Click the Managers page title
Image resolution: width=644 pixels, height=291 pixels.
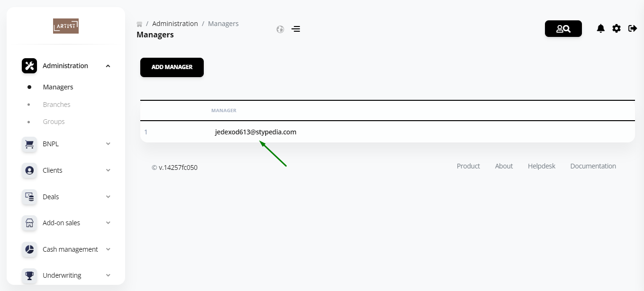[155, 35]
